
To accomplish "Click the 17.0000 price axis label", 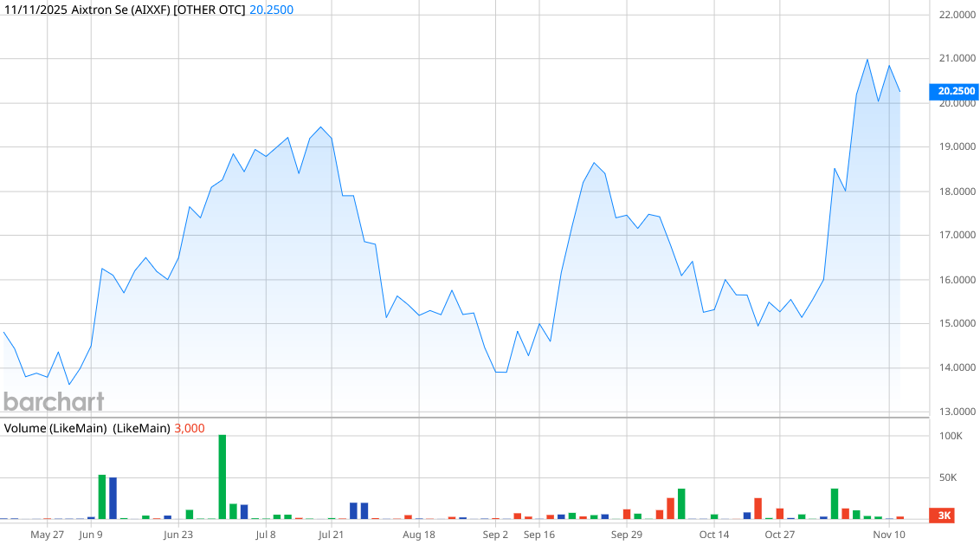I will pos(957,236).
